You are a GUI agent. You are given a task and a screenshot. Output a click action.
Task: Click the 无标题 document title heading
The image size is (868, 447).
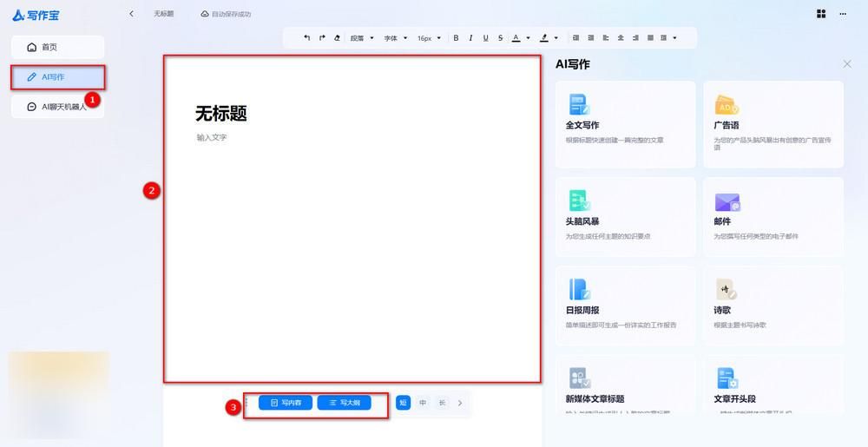(220, 114)
